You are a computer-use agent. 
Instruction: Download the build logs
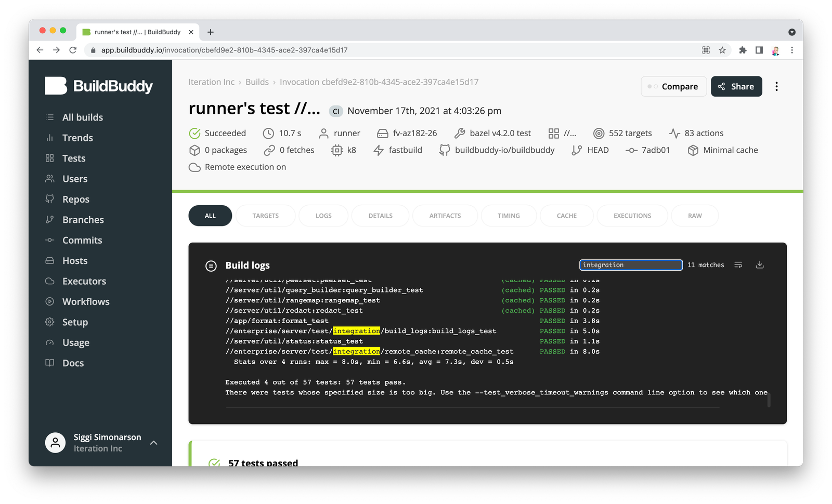coord(760,265)
